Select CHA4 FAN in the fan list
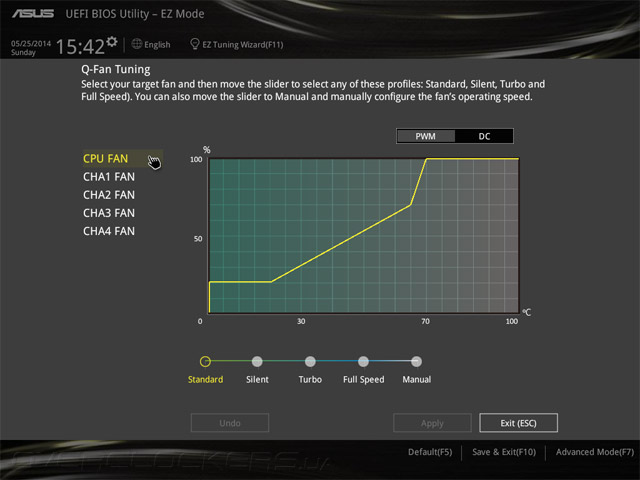 click(x=109, y=231)
